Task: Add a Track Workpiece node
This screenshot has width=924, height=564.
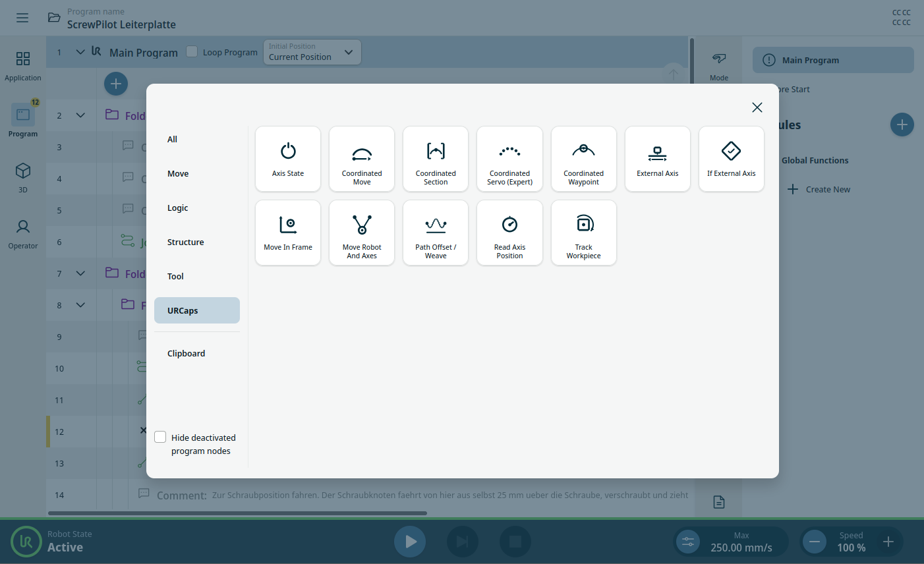Action: click(x=583, y=233)
